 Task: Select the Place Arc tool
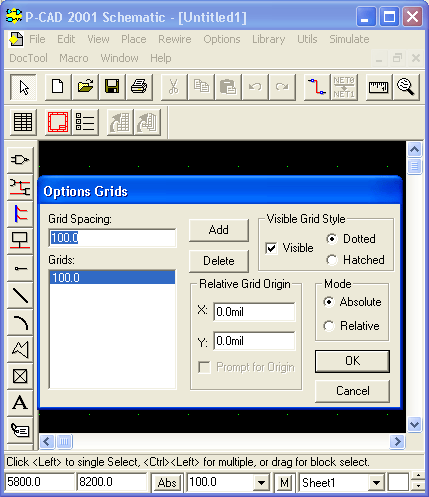pos(20,322)
